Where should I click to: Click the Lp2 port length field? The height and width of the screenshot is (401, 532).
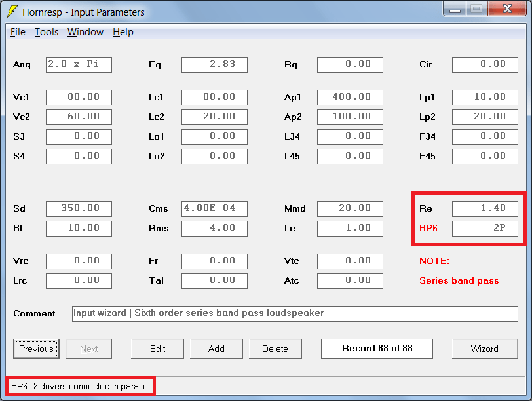click(485, 117)
